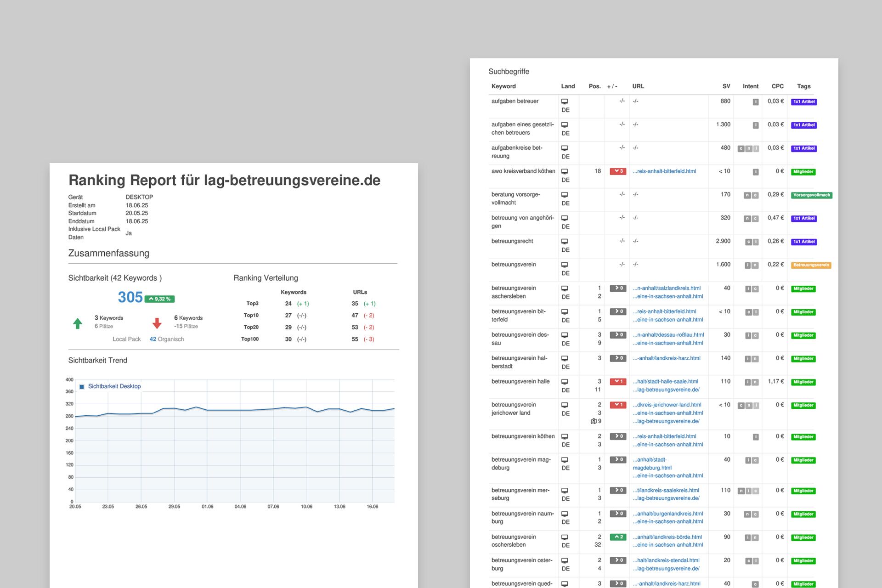Click the commercial "c" intent icon for "aufgabenkreise betreuung"
882x588 pixels.
coord(740,148)
